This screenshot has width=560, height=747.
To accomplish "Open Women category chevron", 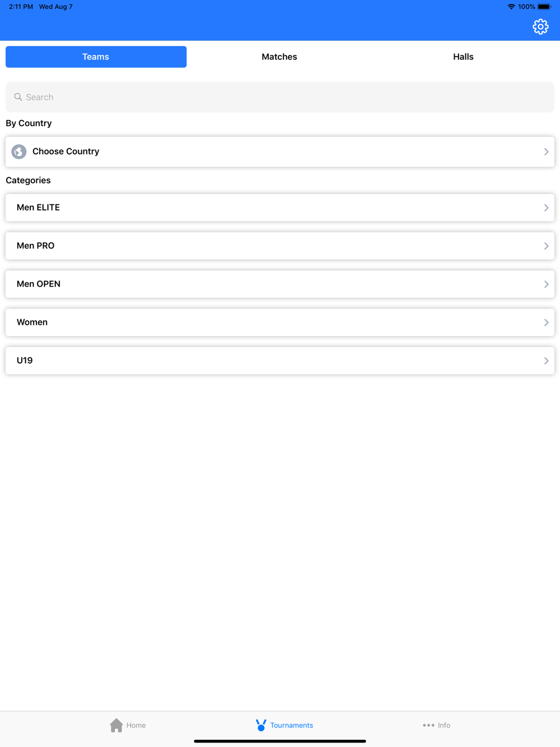I will click(546, 323).
